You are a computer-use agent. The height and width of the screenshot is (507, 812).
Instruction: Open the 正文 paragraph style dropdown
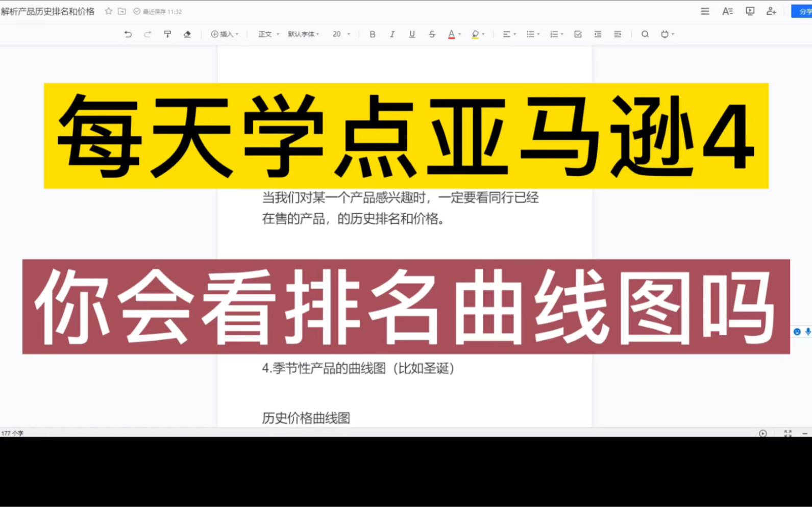[x=268, y=34]
